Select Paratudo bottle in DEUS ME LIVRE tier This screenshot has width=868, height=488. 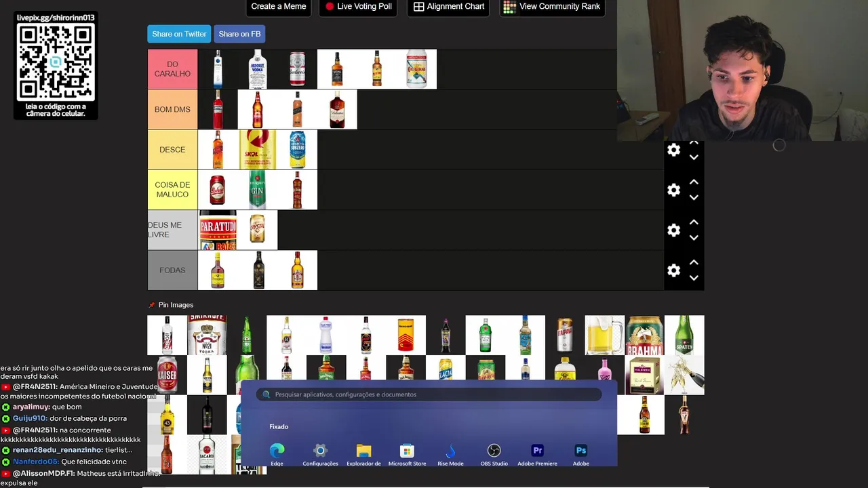218,230
